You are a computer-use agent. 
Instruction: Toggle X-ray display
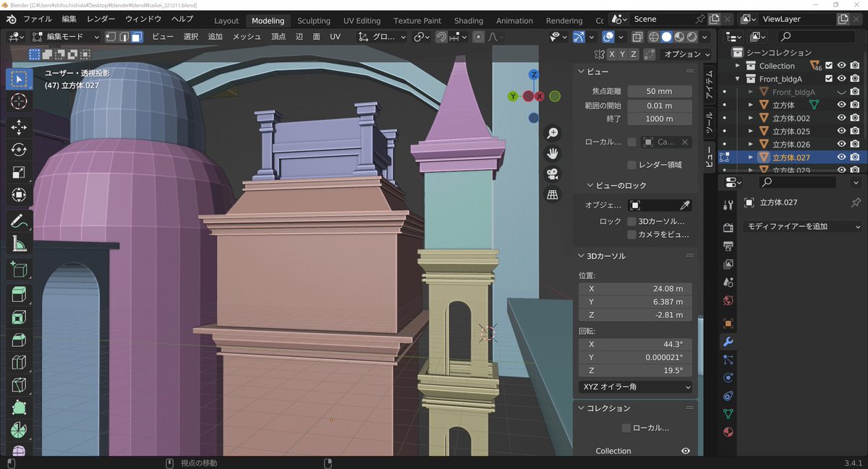(x=637, y=37)
